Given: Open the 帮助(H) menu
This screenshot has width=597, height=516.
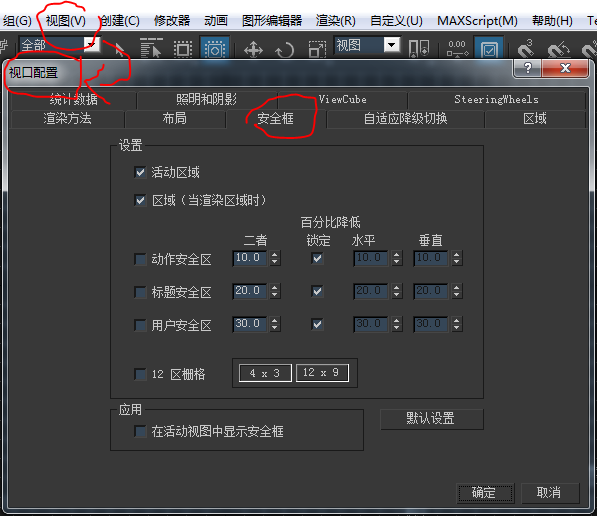Looking at the screenshot, I should [x=552, y=21].
